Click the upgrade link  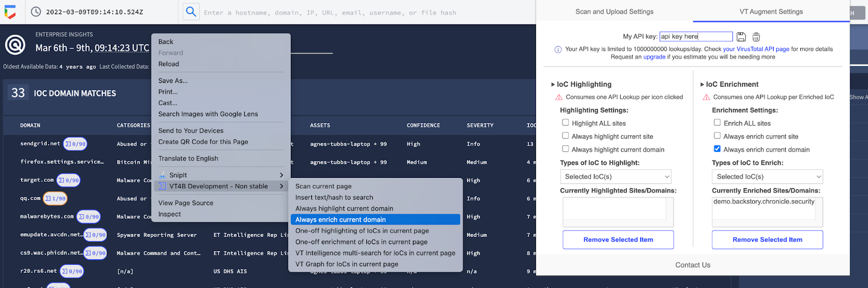(654, 57)
